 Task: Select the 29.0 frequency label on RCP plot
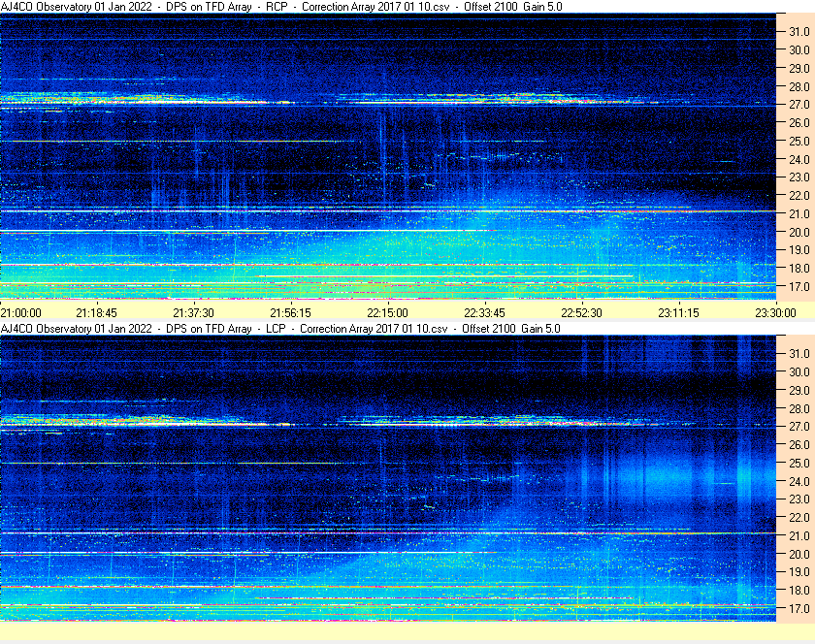click(799, 69)
